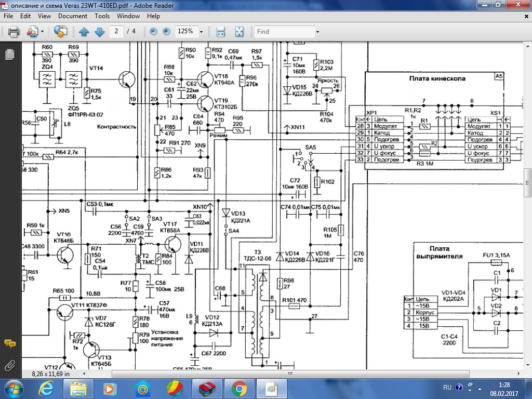Click the Print icon in the toolbar

(14, 32)
